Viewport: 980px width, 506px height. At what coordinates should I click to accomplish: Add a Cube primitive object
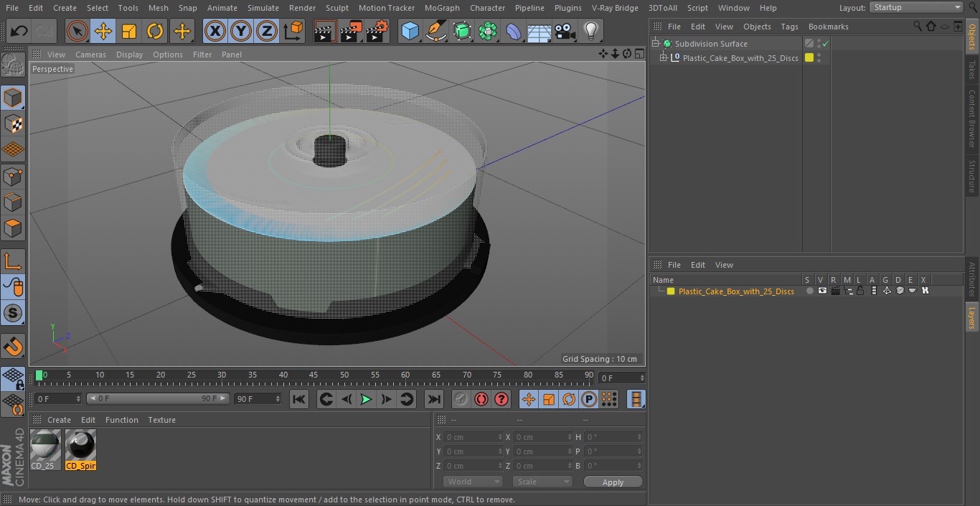click(410, 31)
